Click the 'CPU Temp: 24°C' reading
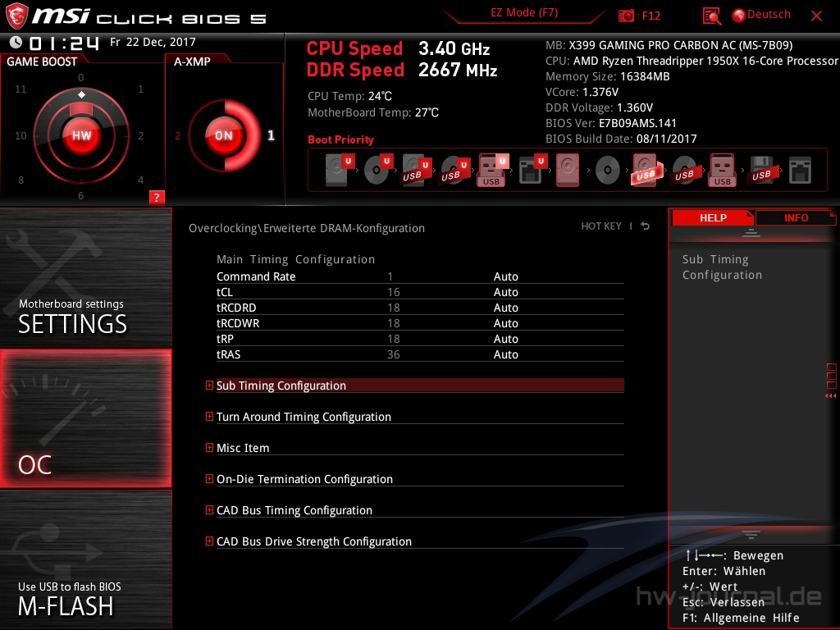 click(349, 97)
